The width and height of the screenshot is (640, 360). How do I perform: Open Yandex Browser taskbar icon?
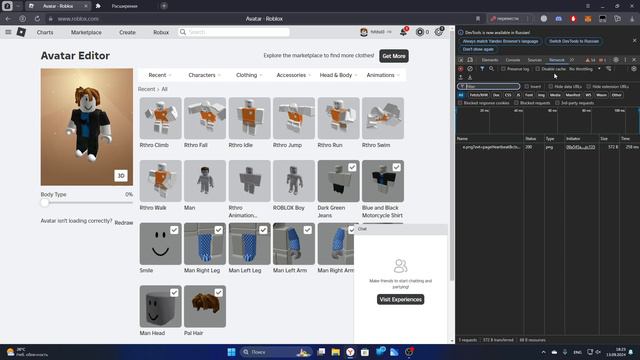click(x=350, y=352)
